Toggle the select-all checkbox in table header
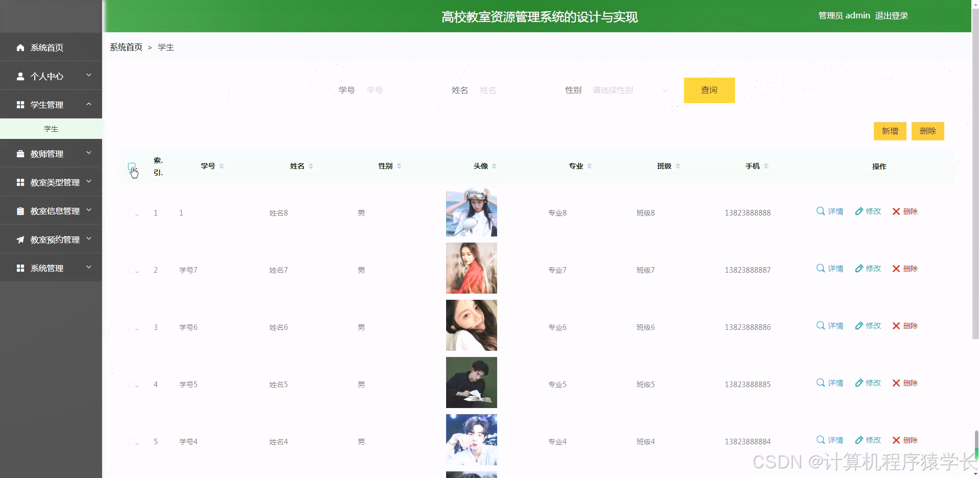Screen dimensions: 980x478 click(x=132, y=167)
